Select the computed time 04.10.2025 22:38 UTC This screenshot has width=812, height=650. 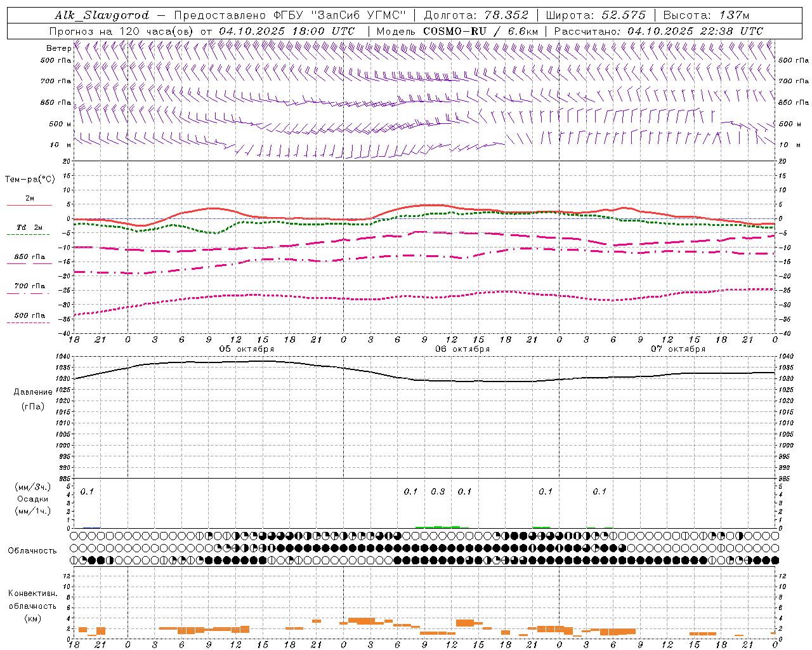[695, 30]
